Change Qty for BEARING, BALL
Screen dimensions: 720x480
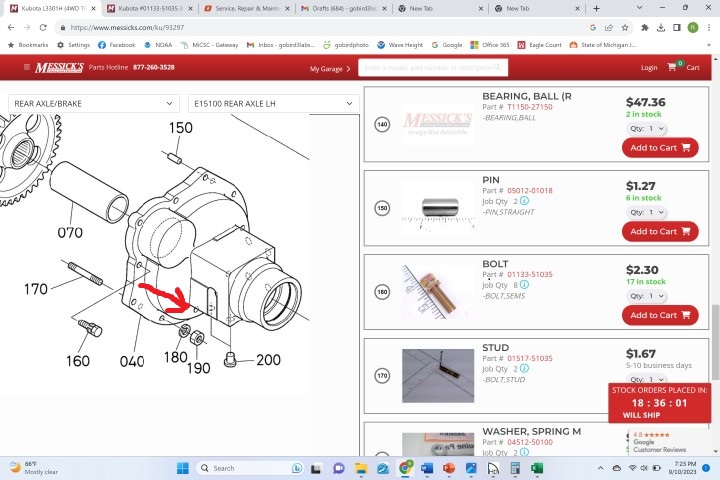click(x=647, y=129)
